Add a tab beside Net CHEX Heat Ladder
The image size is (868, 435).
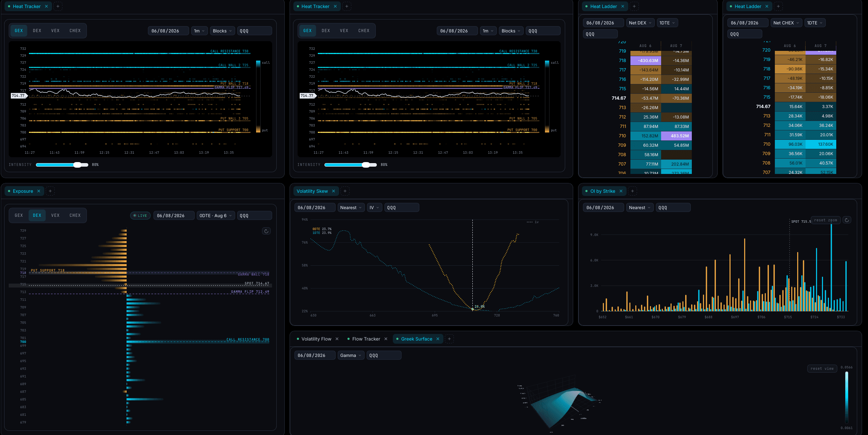click(778, 6)
